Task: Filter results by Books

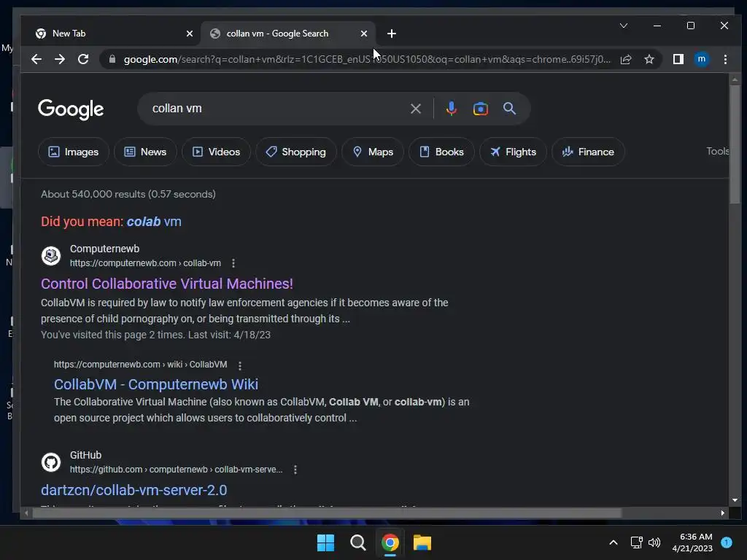Action: tap(441, 152)
